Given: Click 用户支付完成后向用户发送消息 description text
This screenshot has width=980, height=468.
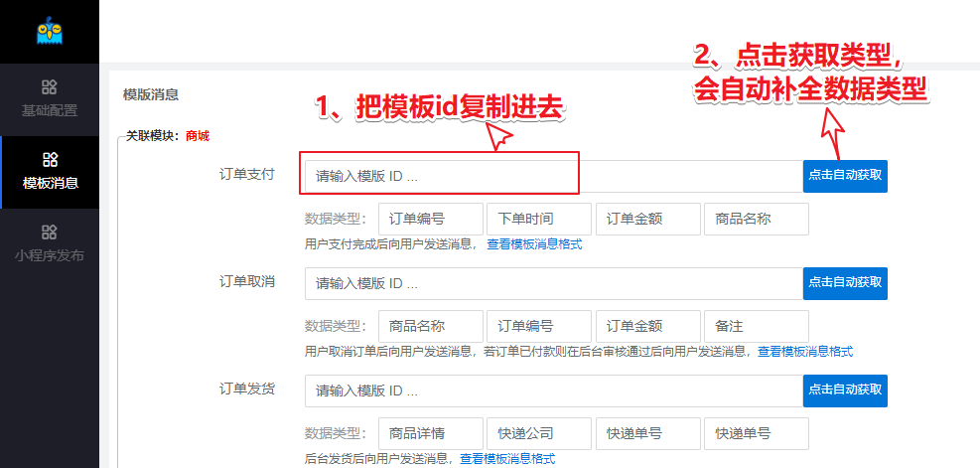Looking at the screenshot, I should [x=390, y=244].
